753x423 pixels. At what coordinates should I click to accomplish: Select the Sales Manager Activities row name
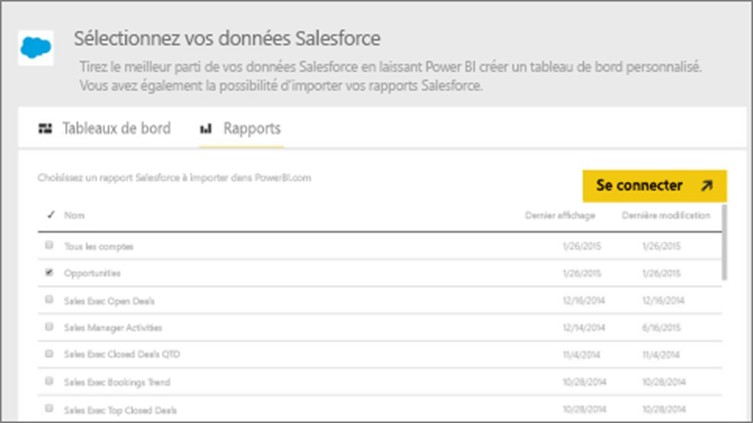click(113, 328)
